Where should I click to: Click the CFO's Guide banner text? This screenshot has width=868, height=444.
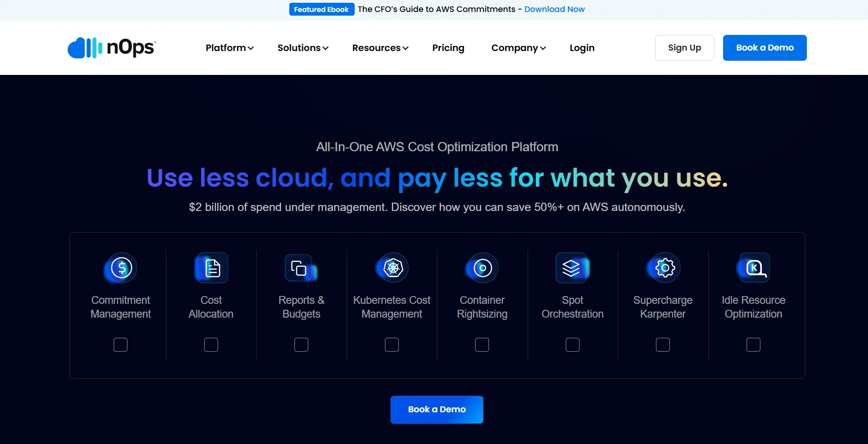coord(437,9)
